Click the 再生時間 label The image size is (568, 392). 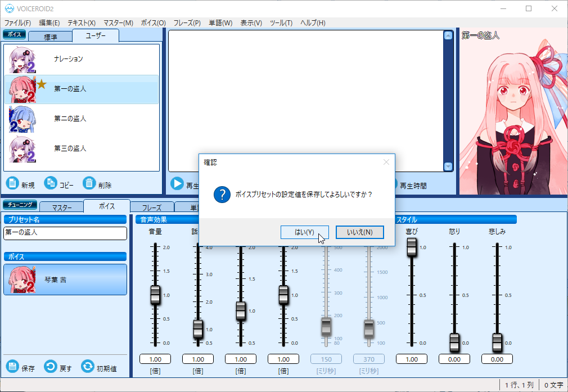(413, 186)
